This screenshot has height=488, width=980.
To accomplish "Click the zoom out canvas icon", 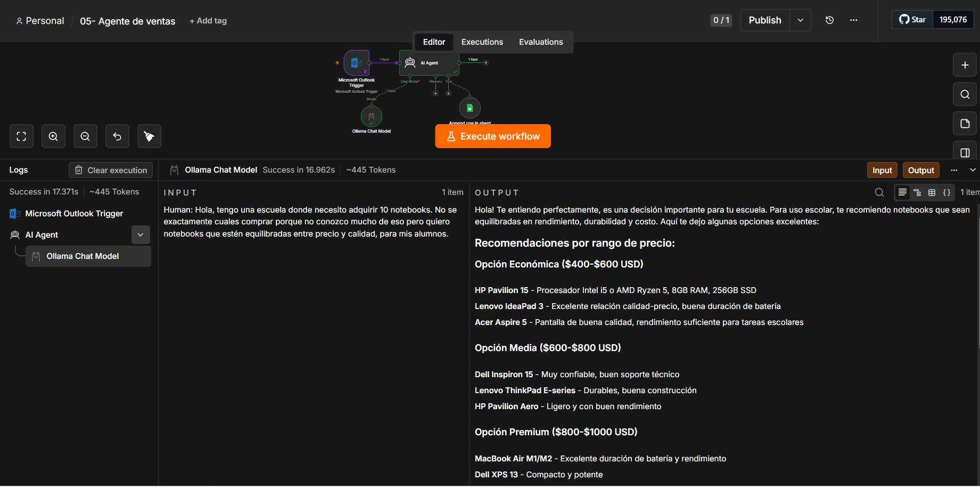I will point(85,136).
